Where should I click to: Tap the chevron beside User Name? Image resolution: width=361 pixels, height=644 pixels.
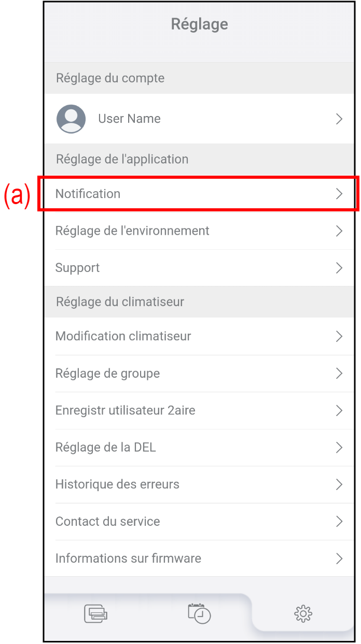[x=339, y=119]
